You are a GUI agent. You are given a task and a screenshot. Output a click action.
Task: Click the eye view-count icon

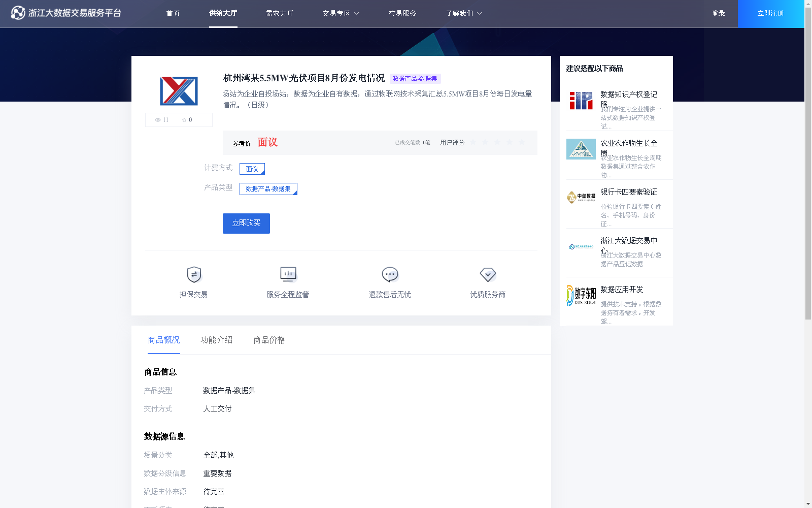pos(158,120)
